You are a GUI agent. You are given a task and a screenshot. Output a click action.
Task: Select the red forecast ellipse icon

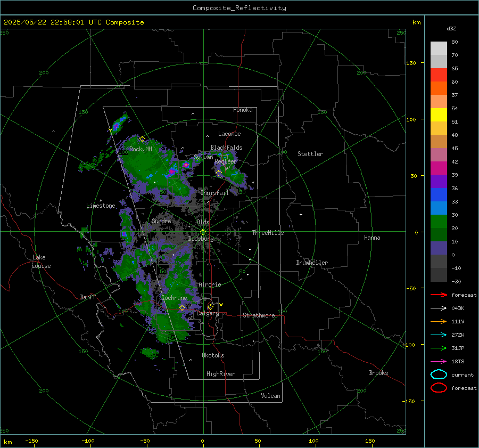[439, 388]
